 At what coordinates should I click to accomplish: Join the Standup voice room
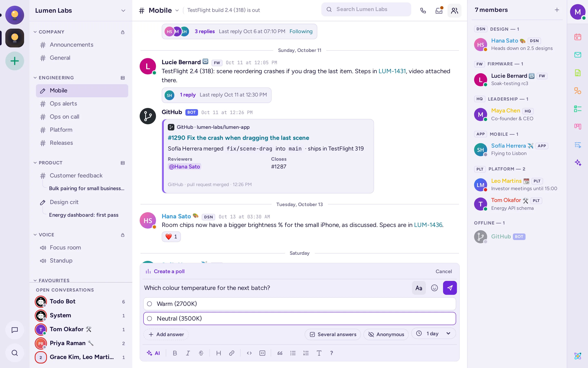point(82,260)
